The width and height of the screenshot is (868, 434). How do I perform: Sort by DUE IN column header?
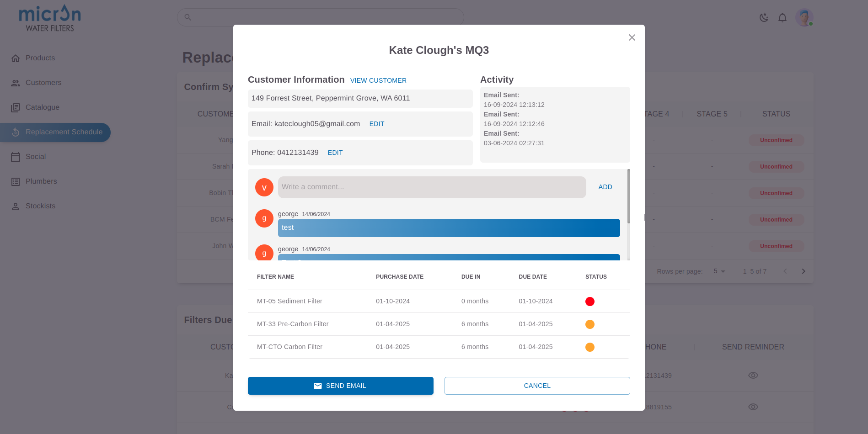point(471,277)
